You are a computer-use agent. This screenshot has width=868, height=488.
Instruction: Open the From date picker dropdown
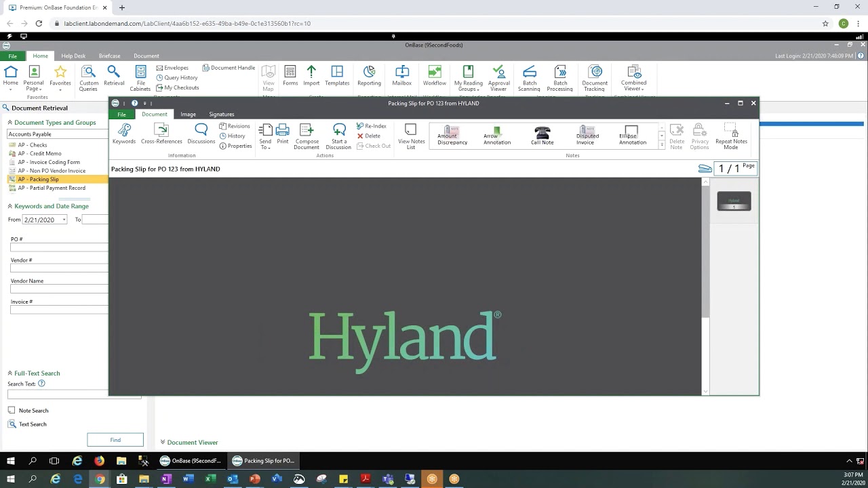coord(64,220)
